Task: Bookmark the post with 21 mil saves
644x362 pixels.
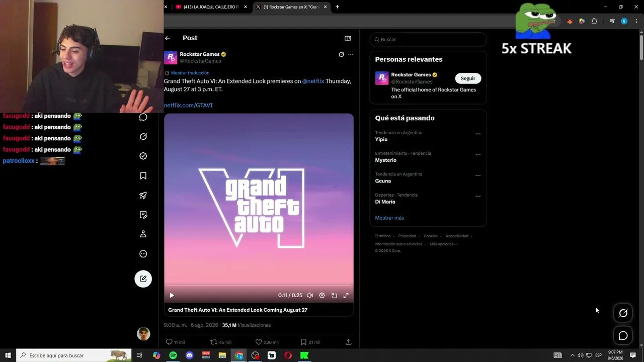Action: tap(303, 342)
